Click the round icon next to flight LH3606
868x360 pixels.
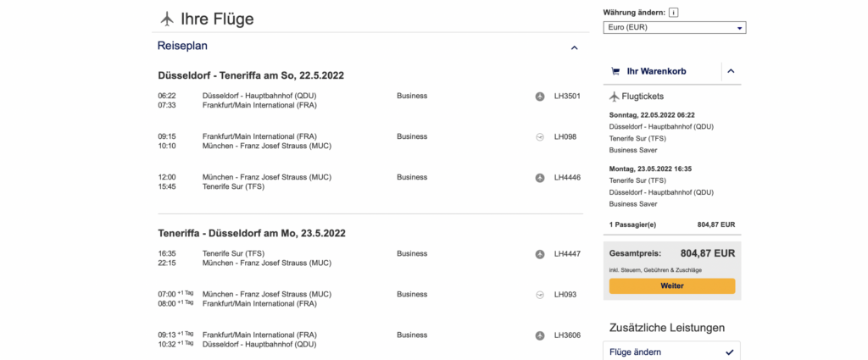click(x=540, y=335)
